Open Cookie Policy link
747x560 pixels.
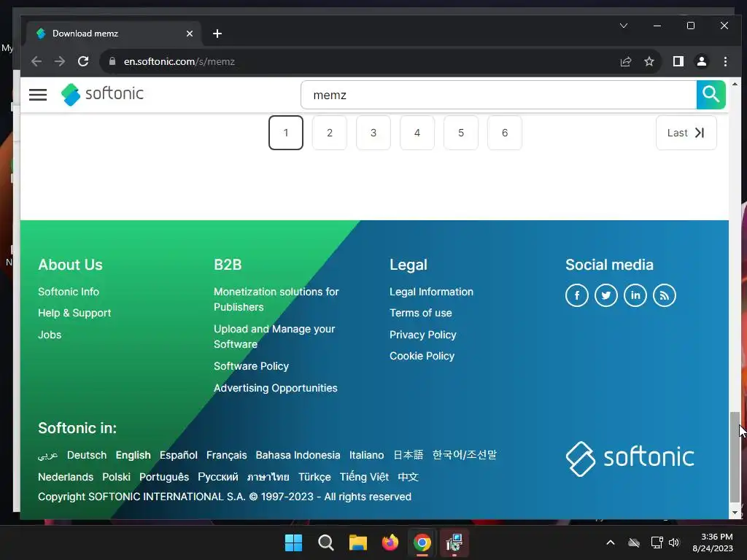click(422, 356)
